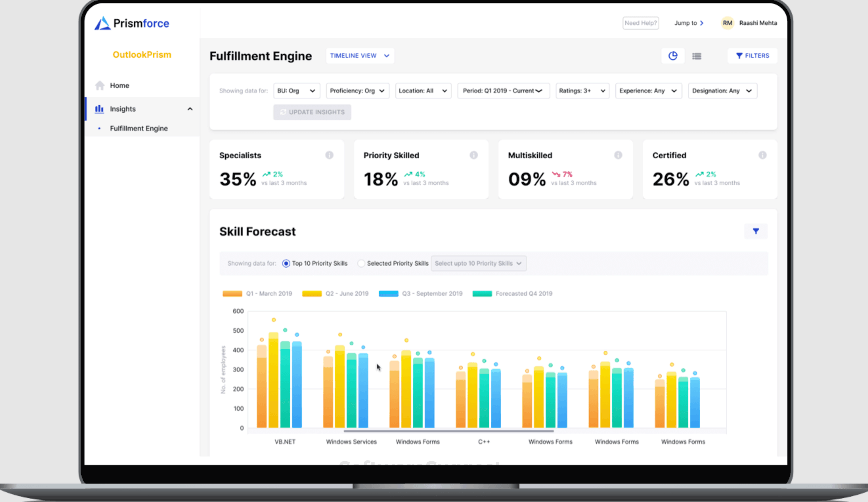Image resolution: width=868 pixels, height=502 pixels.
Task: Click the Certified info icon
Action: [x=762, y=155]
